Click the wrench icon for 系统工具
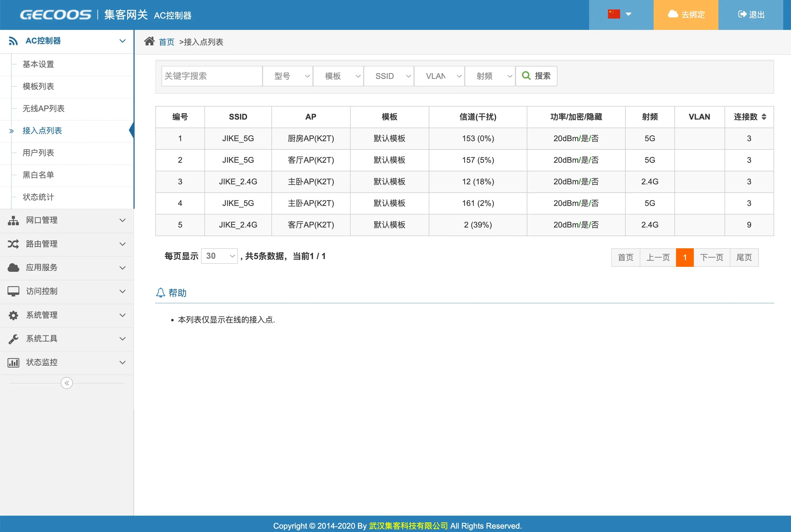 pyautogui.click(x=13, y=339)
